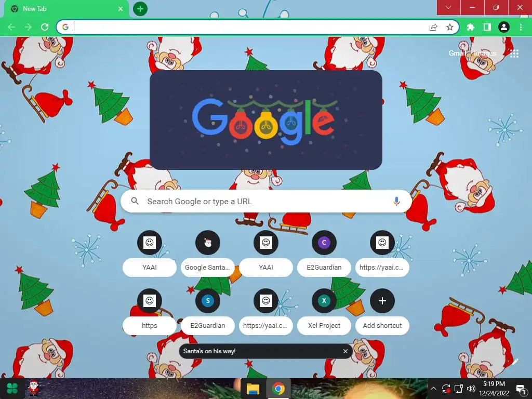The height and width of the screenshot is (399, 532).
Task: Open the Xel Project shortcut
Action: pyautogui.click(x=324, y=312)
